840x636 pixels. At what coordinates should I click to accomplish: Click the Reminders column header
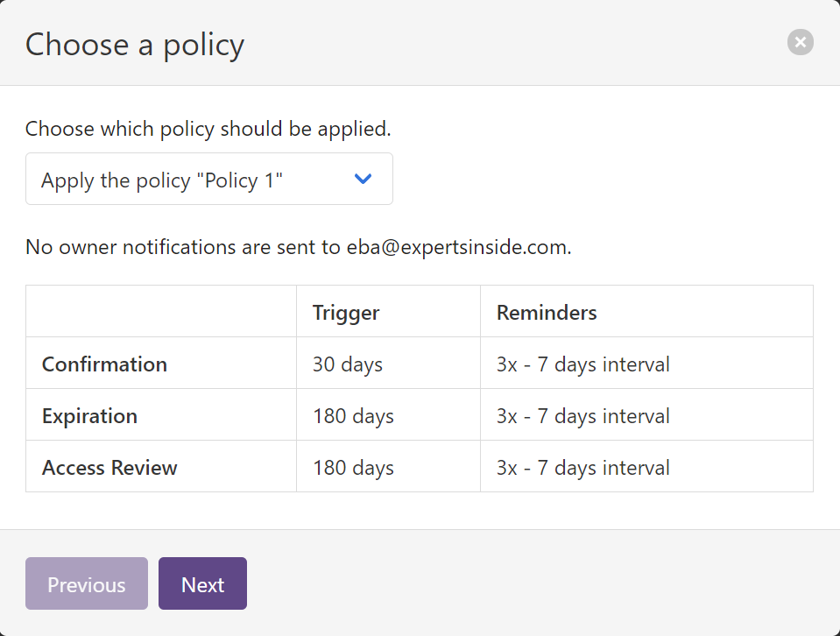546,312
